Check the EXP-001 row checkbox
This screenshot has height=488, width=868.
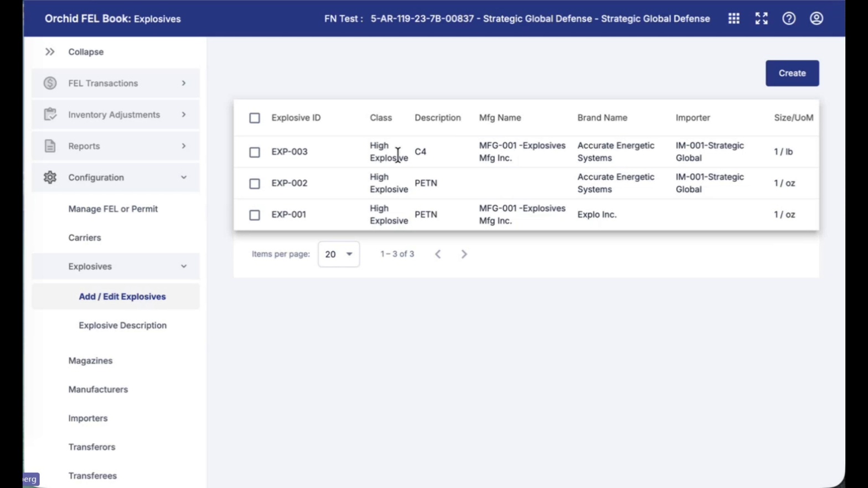tap(255, 215)
